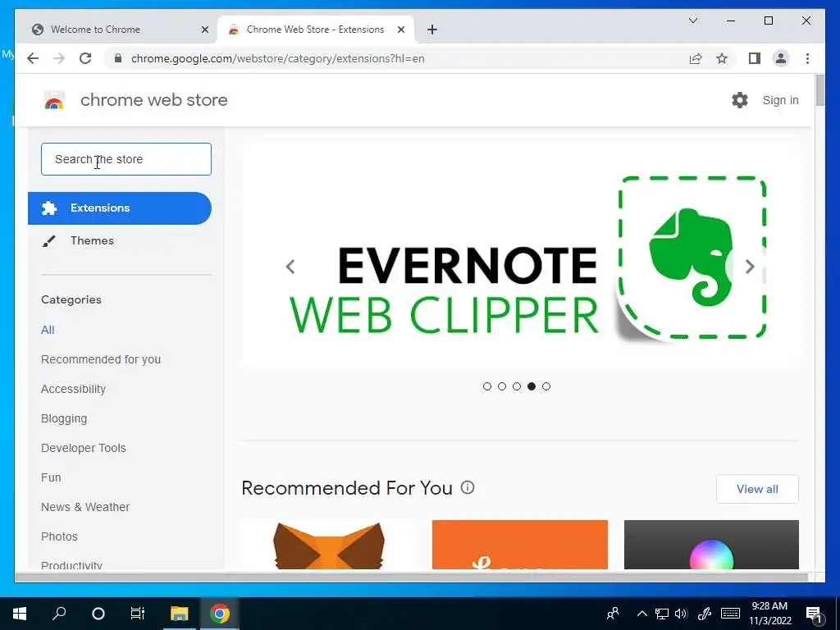
Task: Open the touch keyboard tray icon
Action: click(730, 614)
